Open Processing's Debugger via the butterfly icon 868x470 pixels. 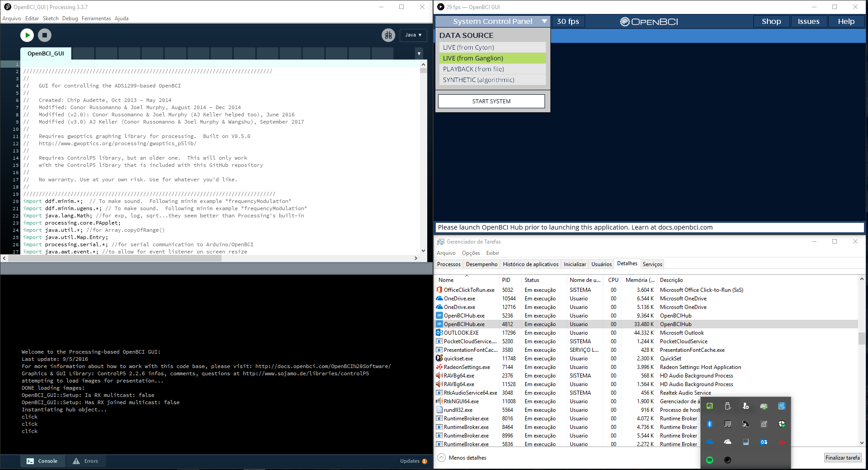(x=388, y=35)
